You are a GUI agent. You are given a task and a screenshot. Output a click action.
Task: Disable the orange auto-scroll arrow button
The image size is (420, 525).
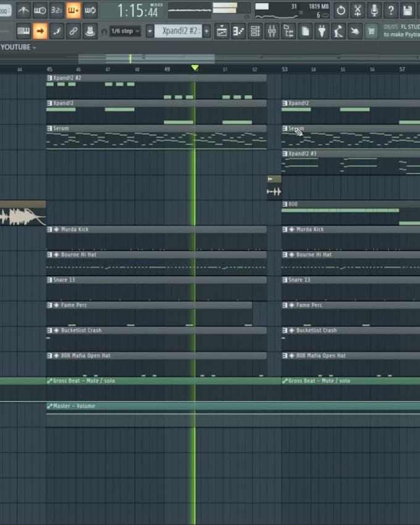(x=40, y=31)
